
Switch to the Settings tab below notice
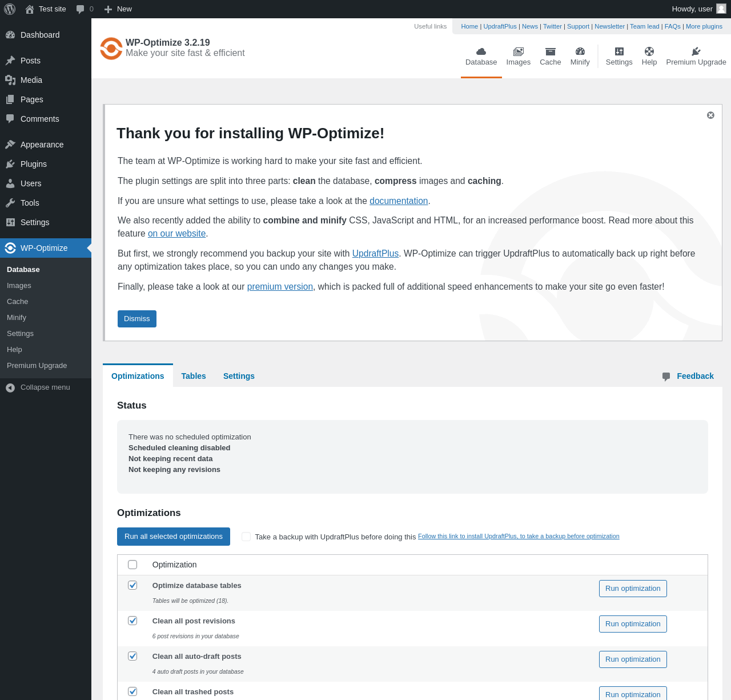pos(239,376)
